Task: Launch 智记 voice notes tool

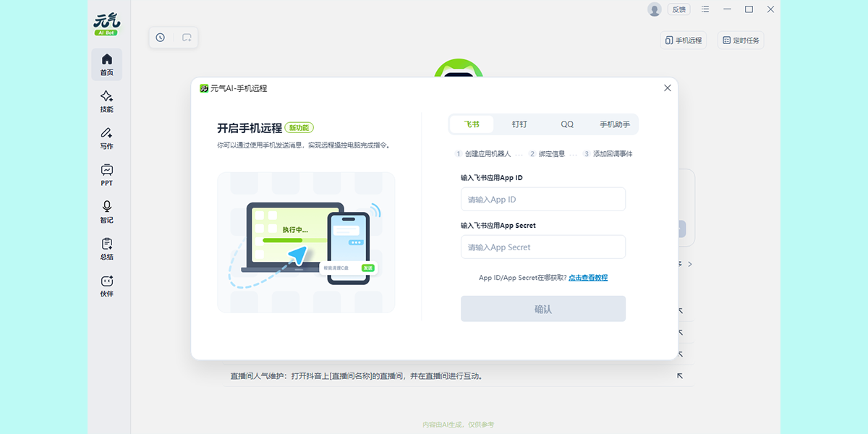Action: [106, 212]
